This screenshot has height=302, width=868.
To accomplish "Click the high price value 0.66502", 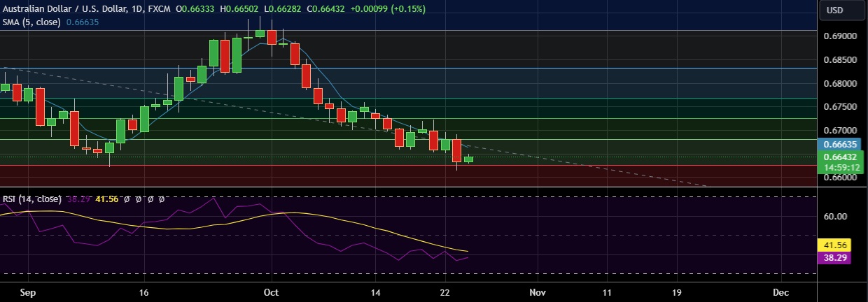I will click(241, 9).
